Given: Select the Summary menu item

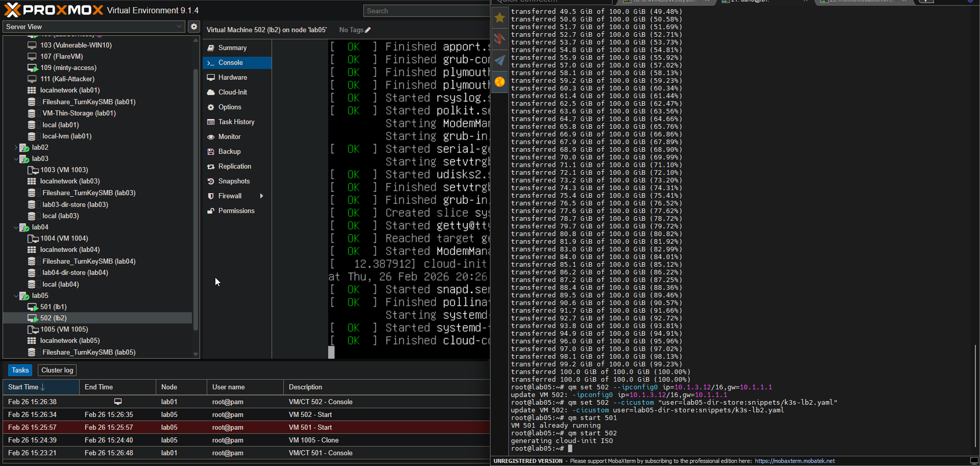Looking at the screenshot, I should (x=232, y=48).
